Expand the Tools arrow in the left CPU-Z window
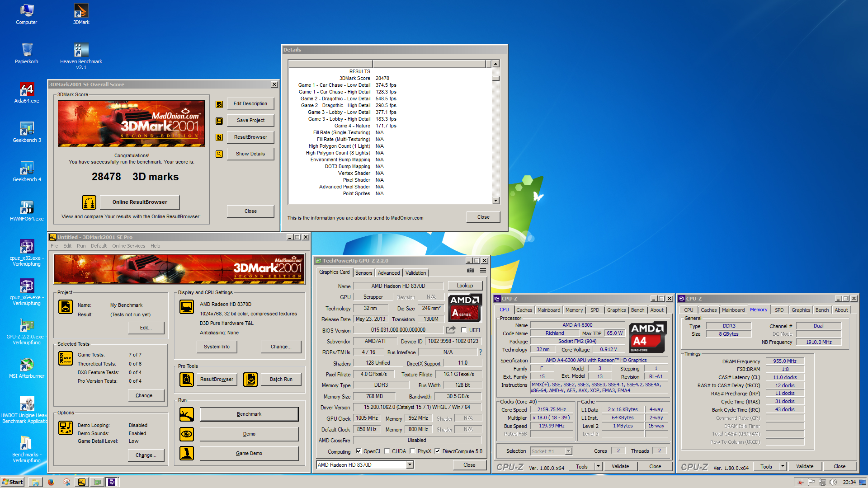The image size is (868, 488). [598, 467]
